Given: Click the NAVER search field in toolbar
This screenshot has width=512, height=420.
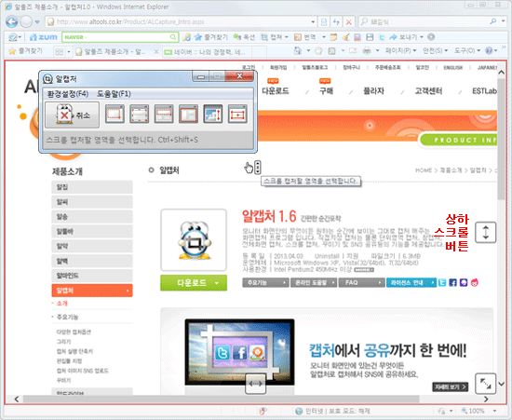Looking at the screenshot, I should [120, 37].
